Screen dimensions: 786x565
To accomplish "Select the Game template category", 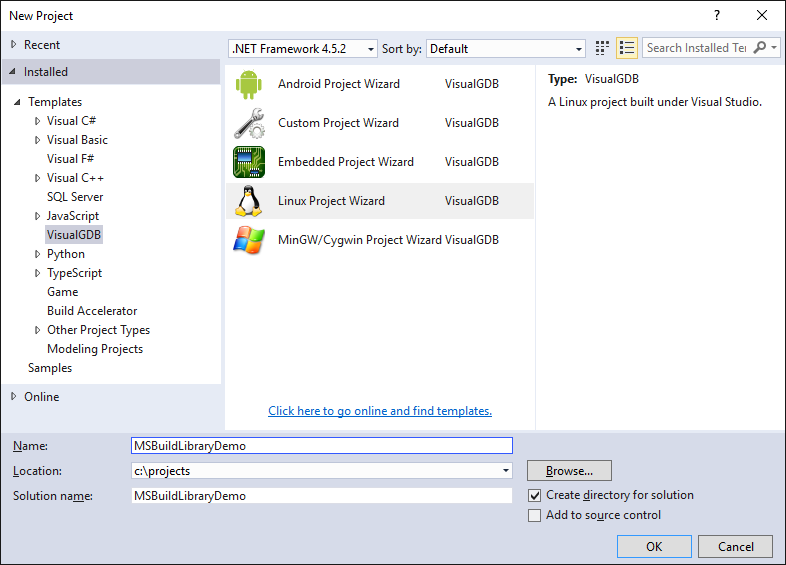I will pos(62,292).
